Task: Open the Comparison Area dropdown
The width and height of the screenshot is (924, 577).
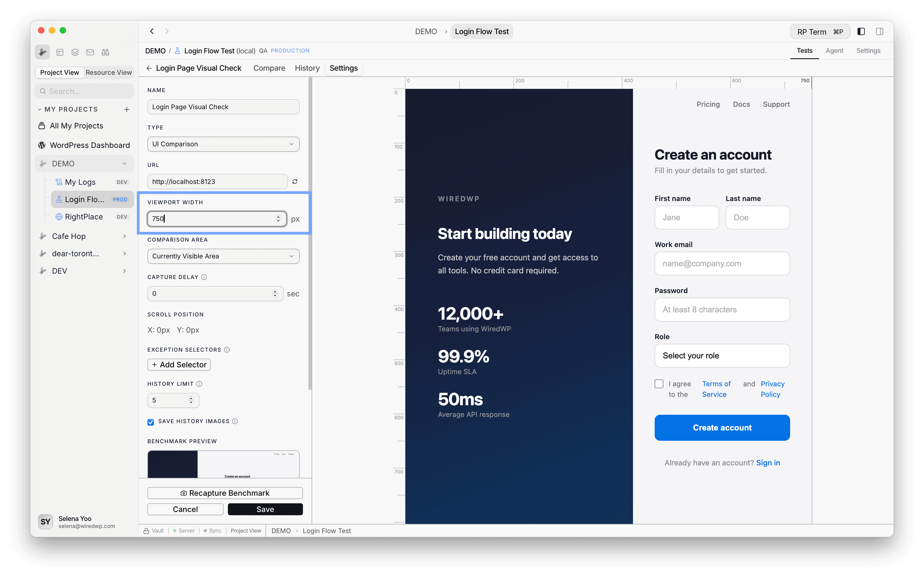Action: (223, 257)
